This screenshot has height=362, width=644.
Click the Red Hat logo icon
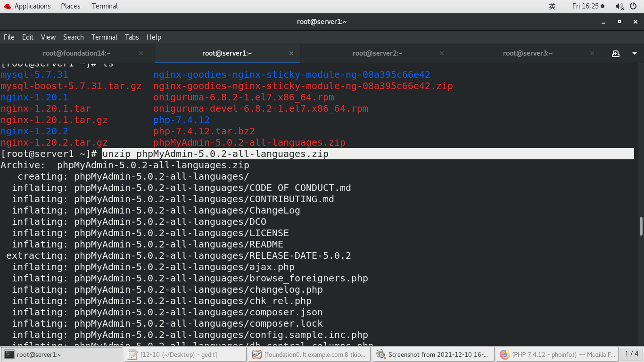[x=7, y=6]
